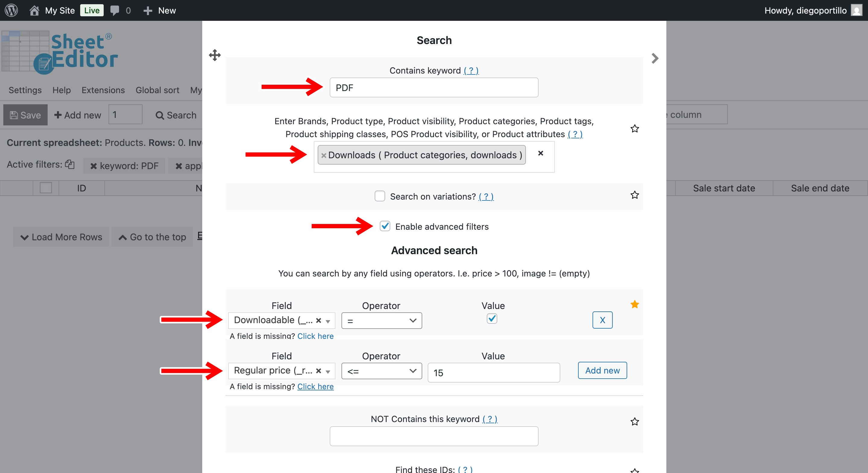Click the Add new filter button
Viewport: 868px width, 473px height.
click(602, 370)
